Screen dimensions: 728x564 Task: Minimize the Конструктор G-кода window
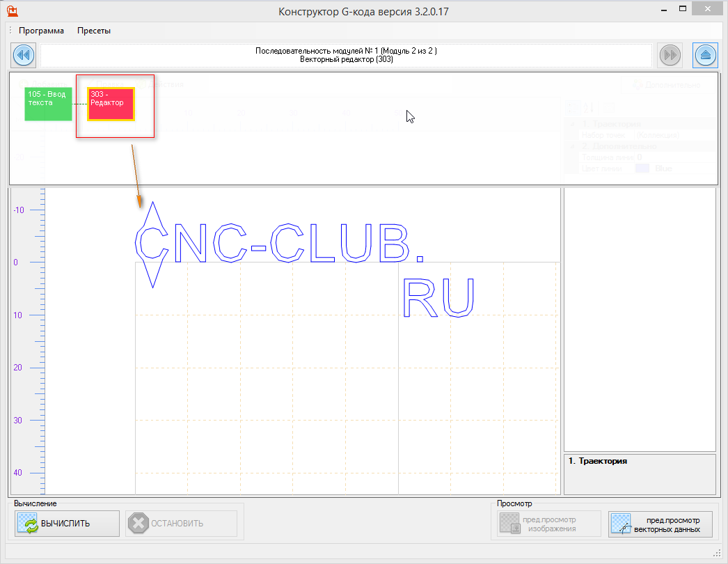[x=665, y=9]
